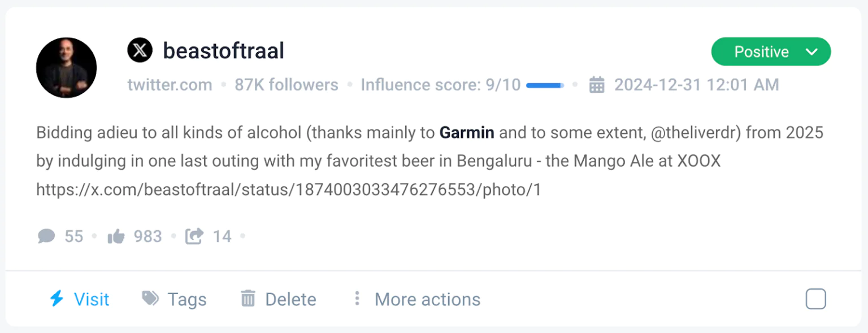Open the Positive sentiment dropdown
This screenshot has width=868, height=333.
(761, 52)
